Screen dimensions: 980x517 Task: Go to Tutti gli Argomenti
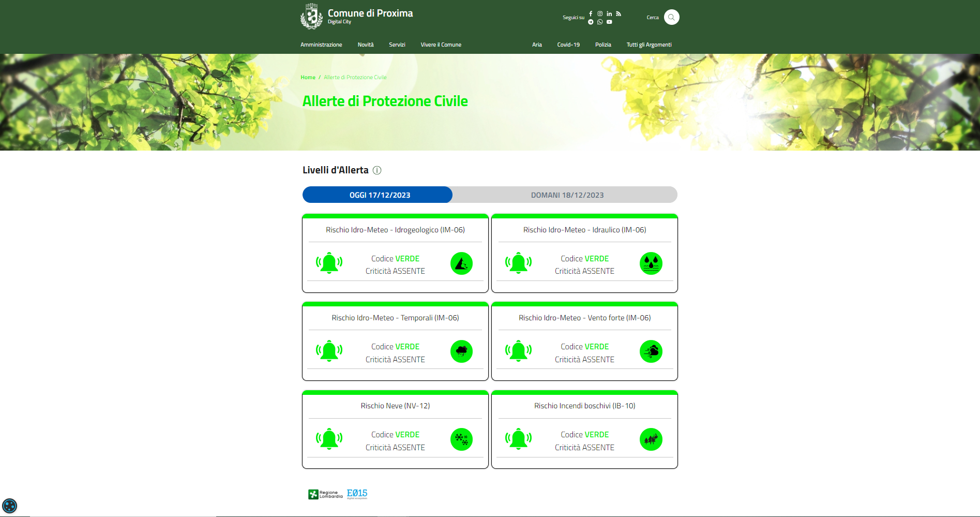pyautogui.click(x=649, y=45)
